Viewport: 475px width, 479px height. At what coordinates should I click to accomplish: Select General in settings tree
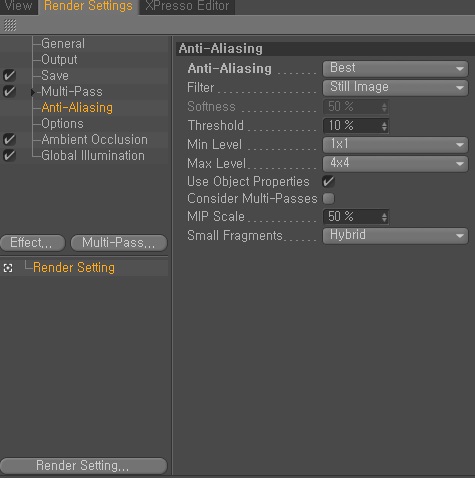coord(63,44)
